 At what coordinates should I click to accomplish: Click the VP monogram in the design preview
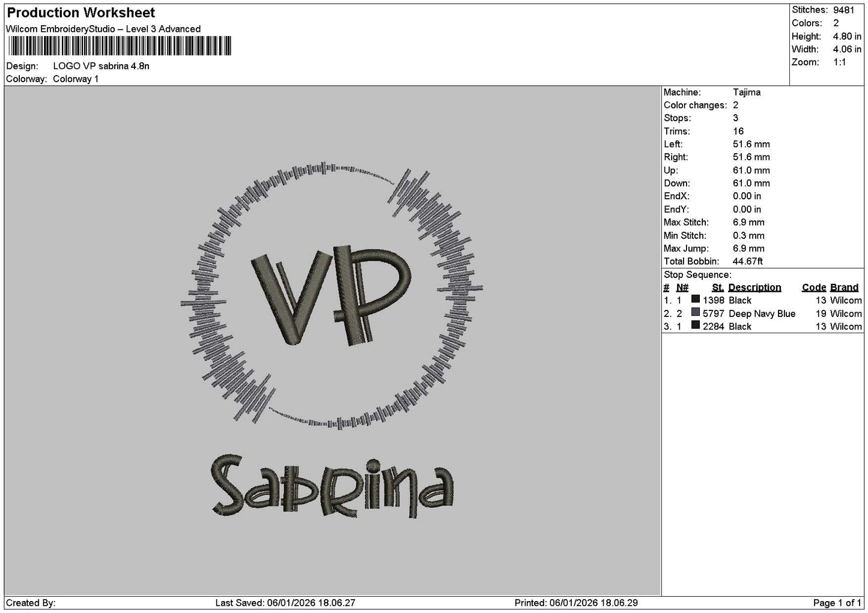click(331, 295)
